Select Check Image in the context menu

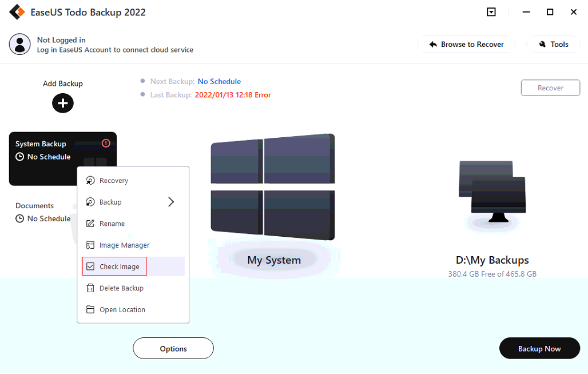(x=133, y=266)
